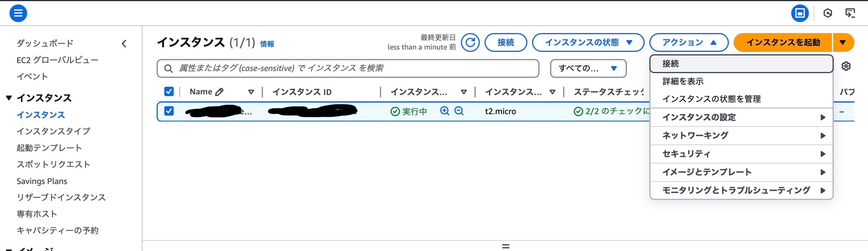Viewport: 868px width, 251px height.
Task: Sort the instance type column arrow
Action: click(552, 92)
